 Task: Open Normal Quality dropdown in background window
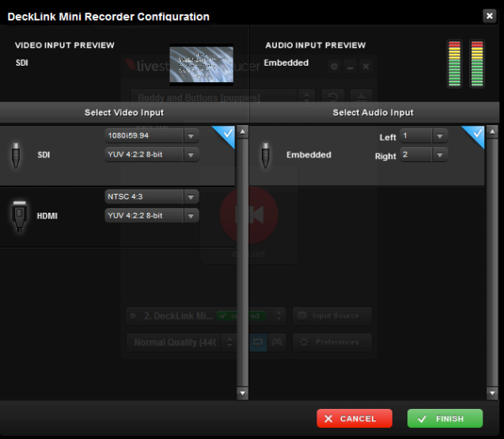(181, 342)
